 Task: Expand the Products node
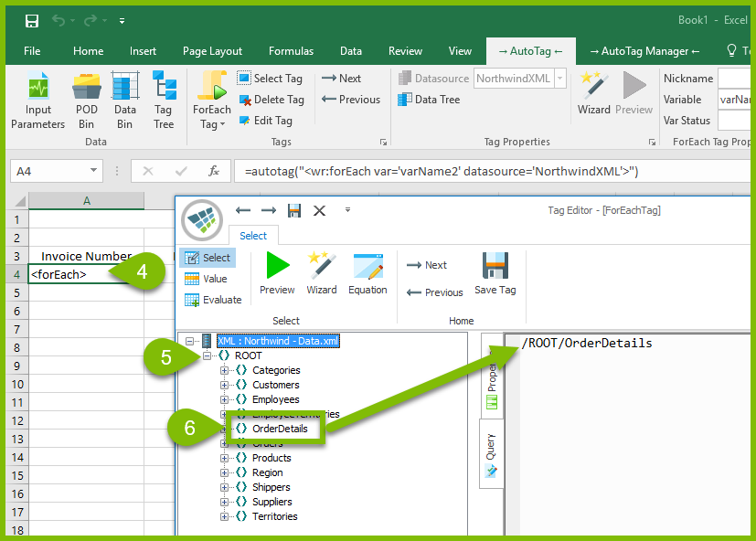pos(224,458)
